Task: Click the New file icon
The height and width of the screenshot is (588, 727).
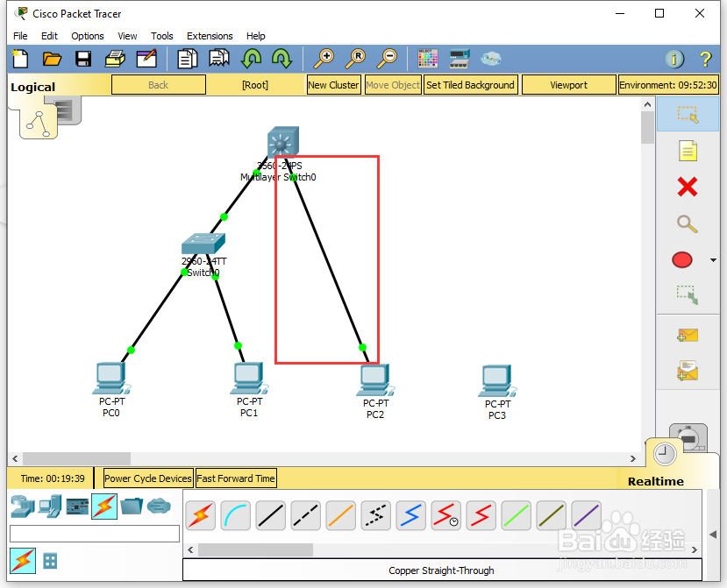Action: click(20, 59)
